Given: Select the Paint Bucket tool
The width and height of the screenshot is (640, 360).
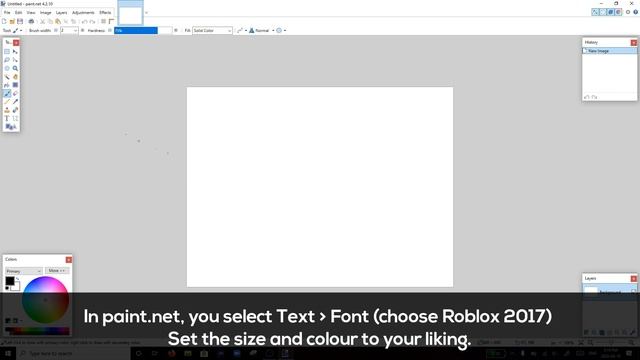Looking at the screenshot, I should (x=7, y=85).
